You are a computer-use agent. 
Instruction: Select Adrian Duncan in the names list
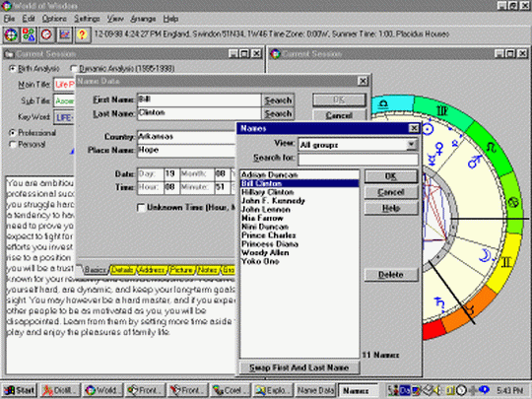click(x=299, y=174)
